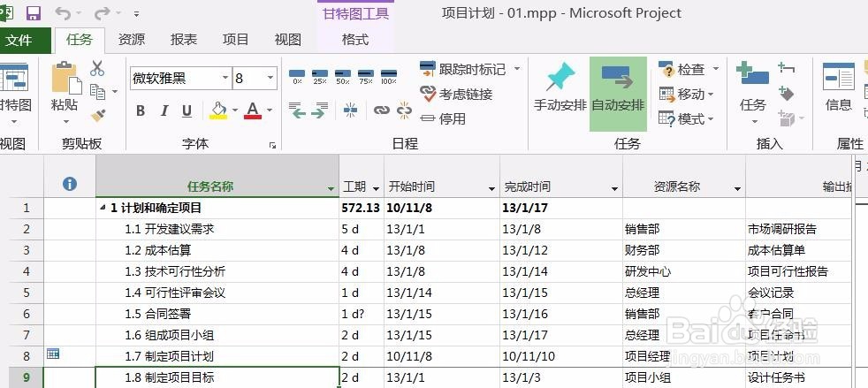Switch to the 格式 ribbon tab
This screenshot has width=868, height=388.
[355, 39]
